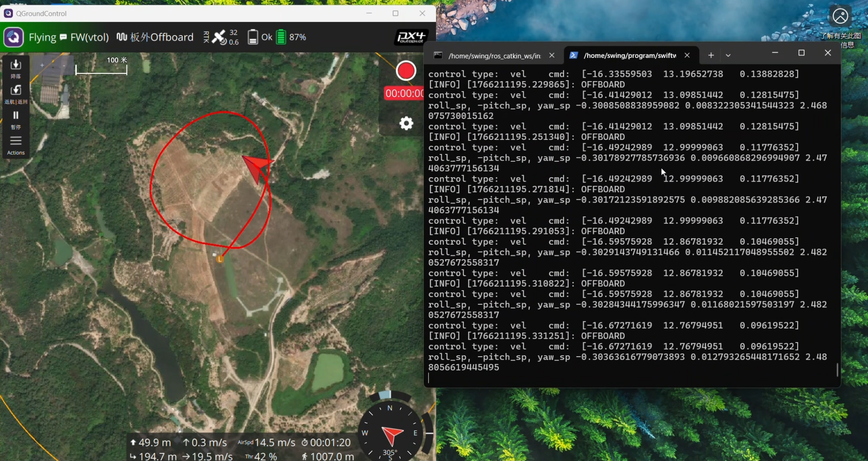Start video recording with red record button

(406, 71)
